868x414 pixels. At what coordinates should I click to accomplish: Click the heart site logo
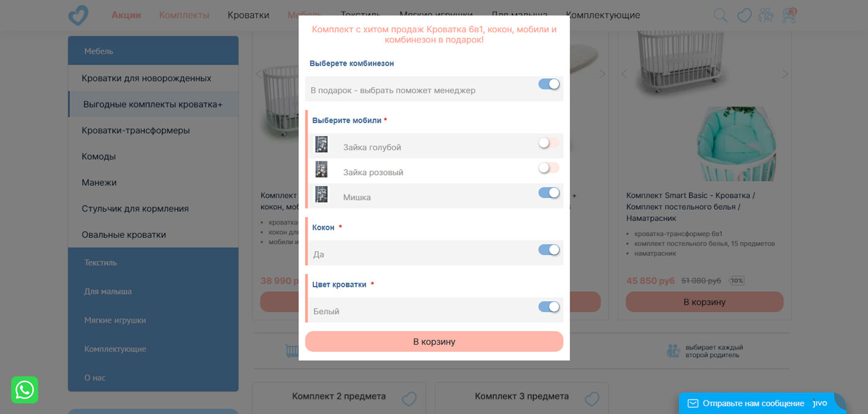pyautogui.click(x=79, y=15)
